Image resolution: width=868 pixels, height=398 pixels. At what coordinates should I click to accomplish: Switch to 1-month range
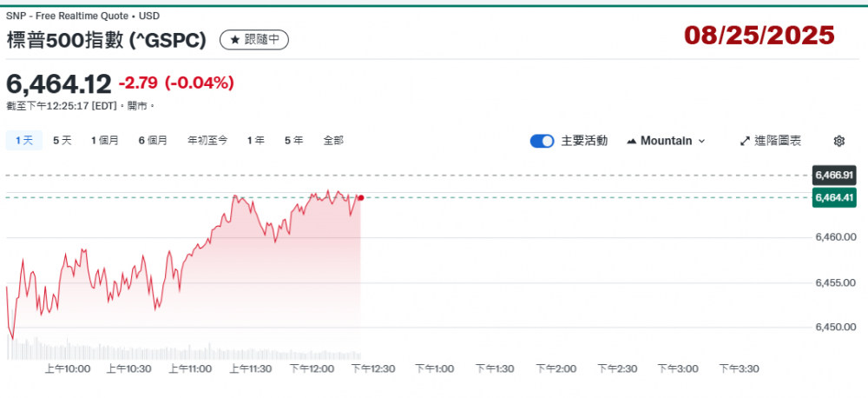(105, 140)
